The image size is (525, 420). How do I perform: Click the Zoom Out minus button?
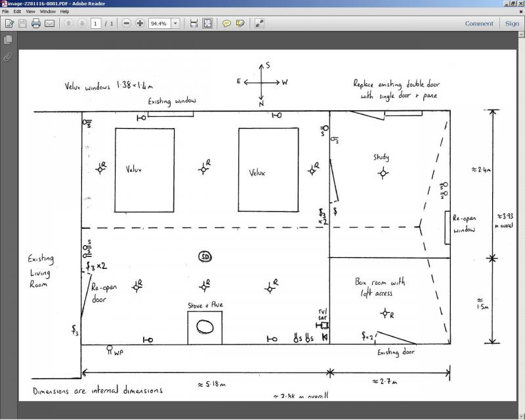pyautogui.click(x=127, y=24)
